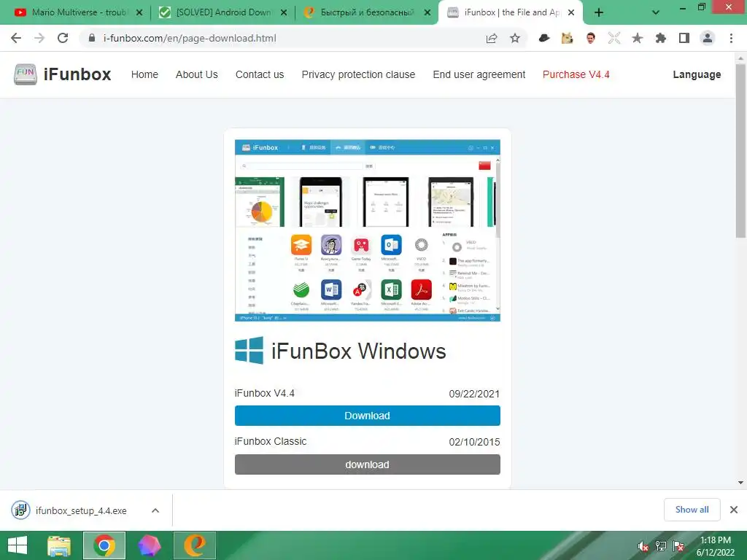Open Chrome three-dot menu
747x560 pixels.
point(731,38)
